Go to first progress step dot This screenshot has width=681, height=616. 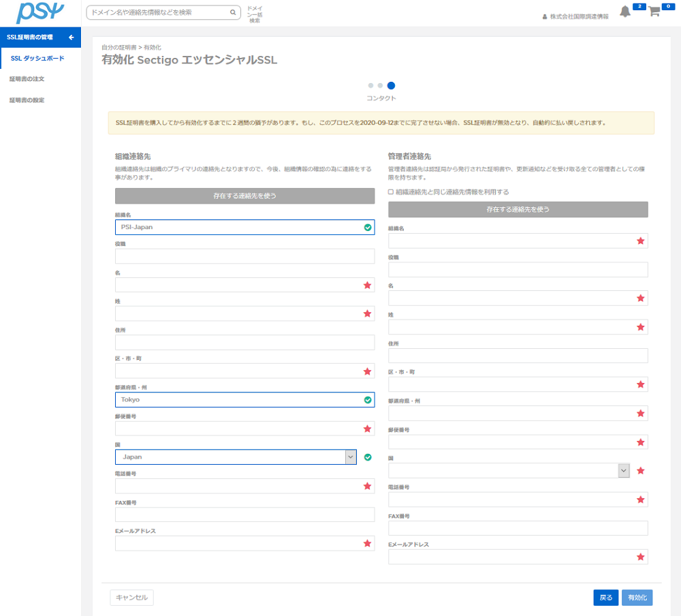pyautogui.click(x=370, y=86)
